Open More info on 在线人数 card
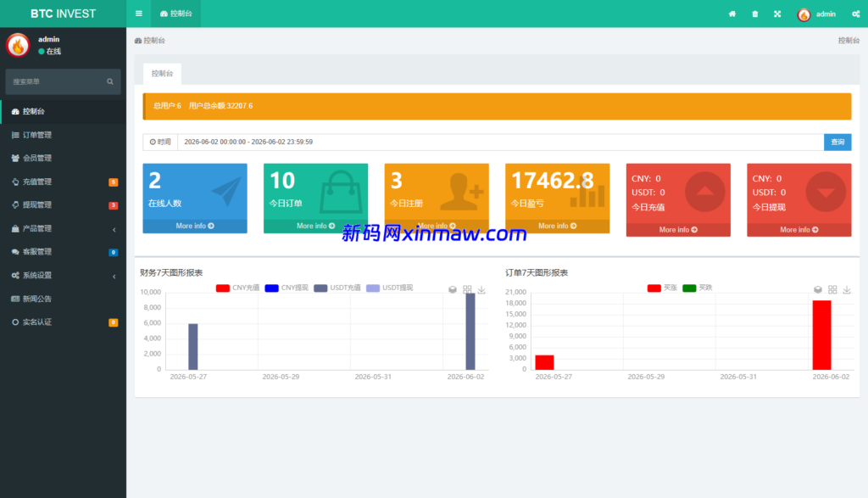The height and width of the screenshot is (498, 868). tap(195, 226)
